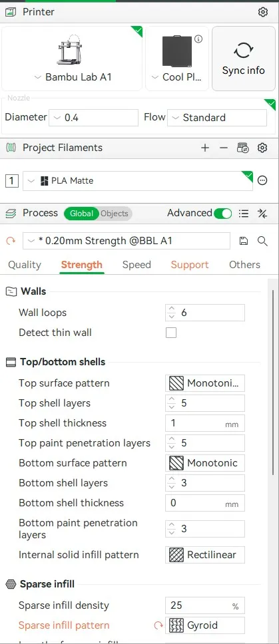Search process settings with magnifier icon
279x644 pixels.
pos(262,241)
